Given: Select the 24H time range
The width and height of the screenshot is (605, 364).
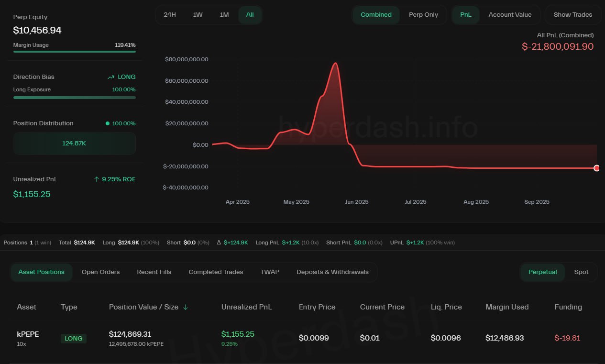Looking at the screenshot, I should [x=170, y=15].
